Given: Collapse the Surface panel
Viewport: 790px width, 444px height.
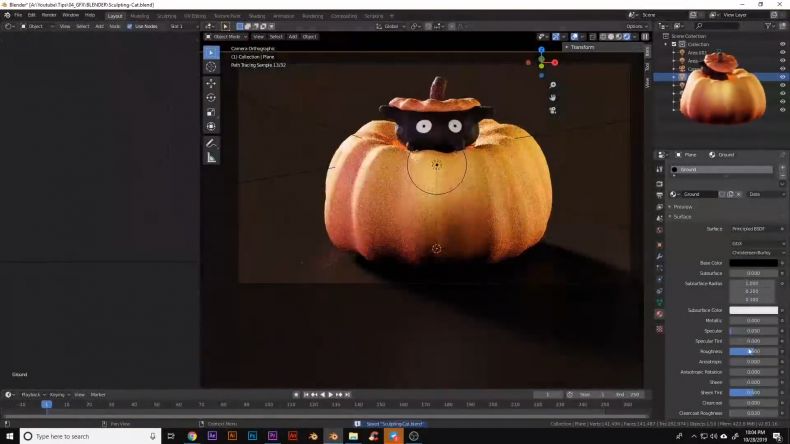Looking at the screenshot, I should coord(682,216).
